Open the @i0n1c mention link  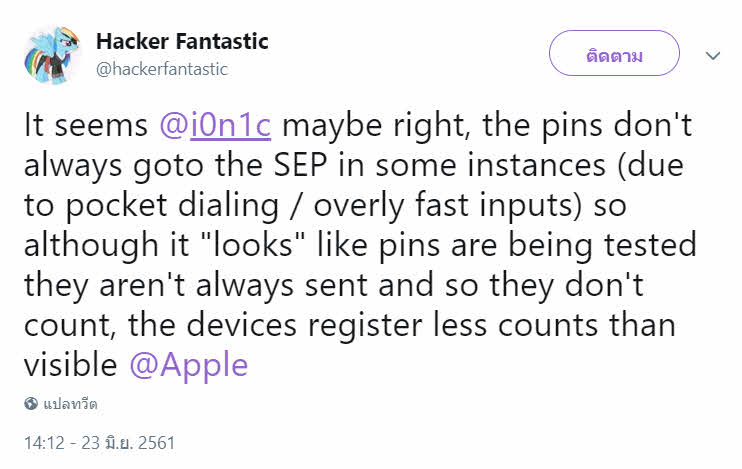click(228, 129)
